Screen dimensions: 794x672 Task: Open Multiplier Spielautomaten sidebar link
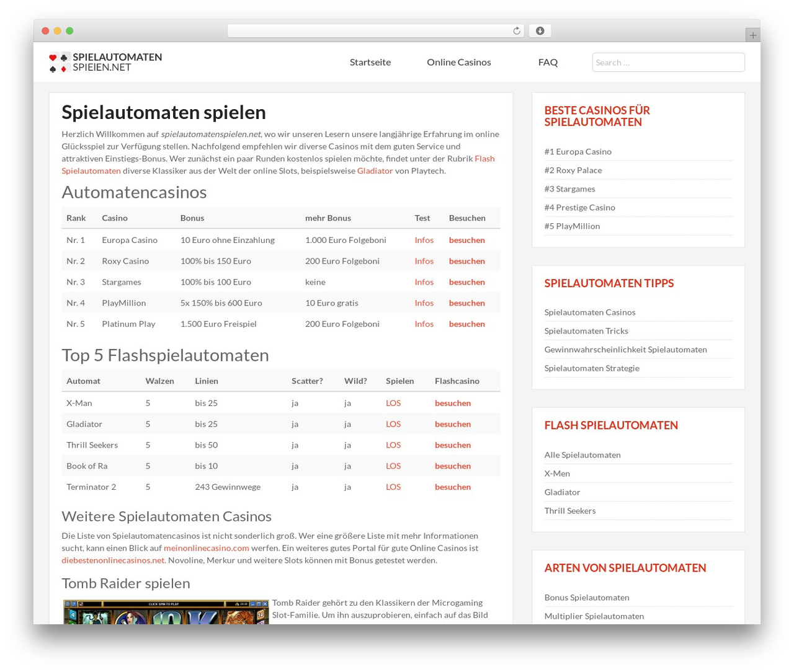594,616
